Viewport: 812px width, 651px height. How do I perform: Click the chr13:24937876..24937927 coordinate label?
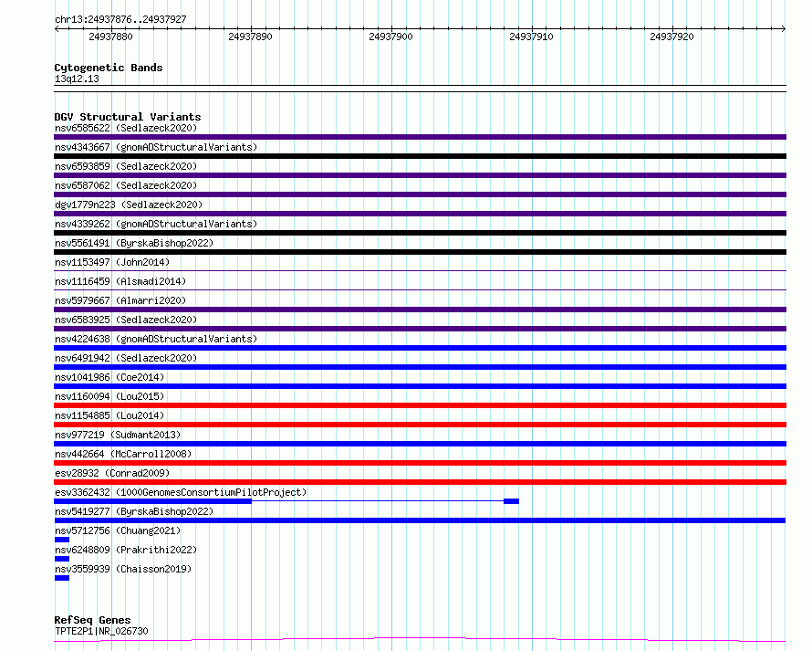(120, 19)
